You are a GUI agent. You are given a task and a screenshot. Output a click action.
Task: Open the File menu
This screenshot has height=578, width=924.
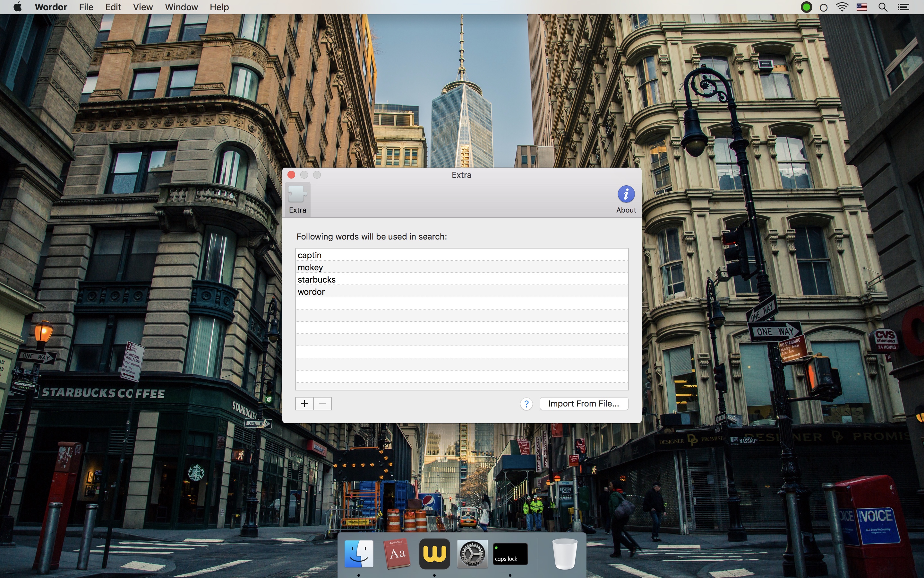coord(86,7)
